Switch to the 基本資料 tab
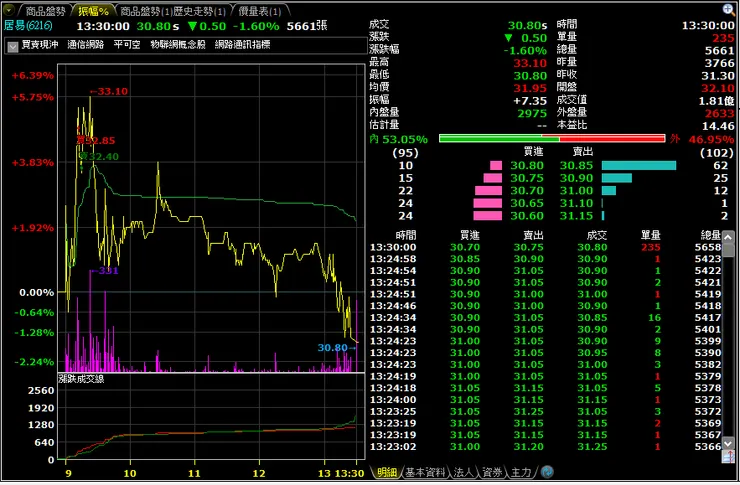 [x=425, y=472]
